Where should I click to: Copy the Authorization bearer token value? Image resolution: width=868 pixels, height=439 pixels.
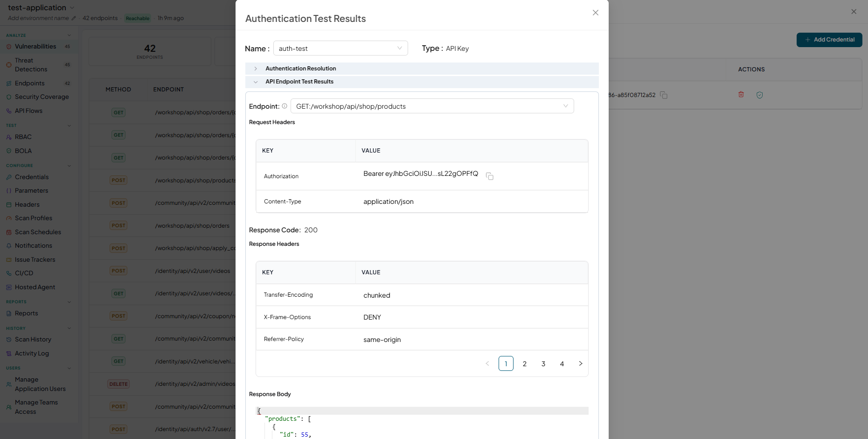[x=489, y=176]
